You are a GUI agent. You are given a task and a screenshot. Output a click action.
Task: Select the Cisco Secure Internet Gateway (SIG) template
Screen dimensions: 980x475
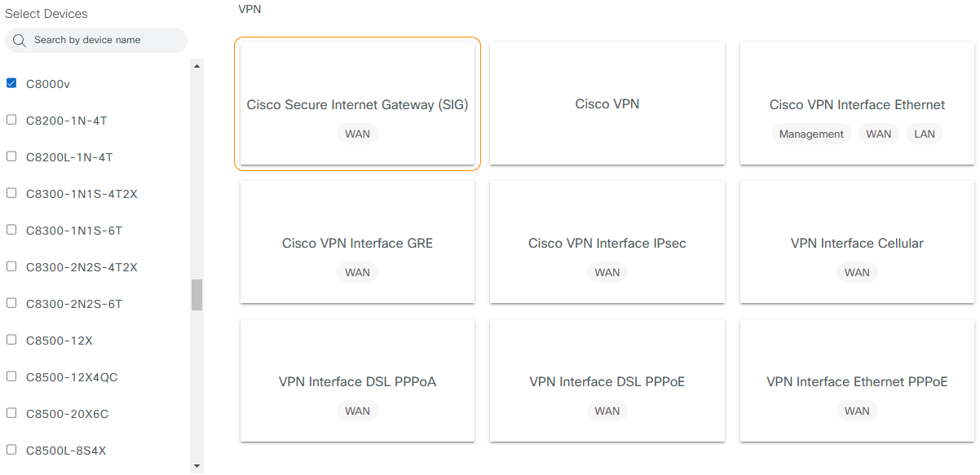(x=357, y=103)
